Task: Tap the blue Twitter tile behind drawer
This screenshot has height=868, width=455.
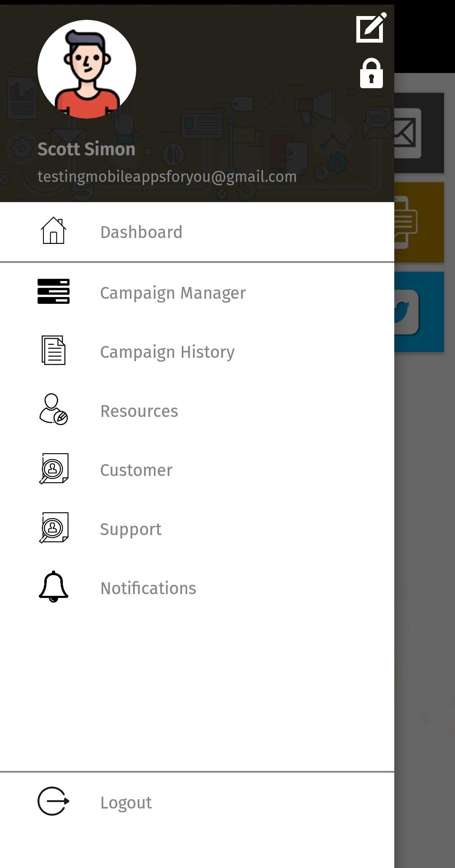Action: click(419, 312)
